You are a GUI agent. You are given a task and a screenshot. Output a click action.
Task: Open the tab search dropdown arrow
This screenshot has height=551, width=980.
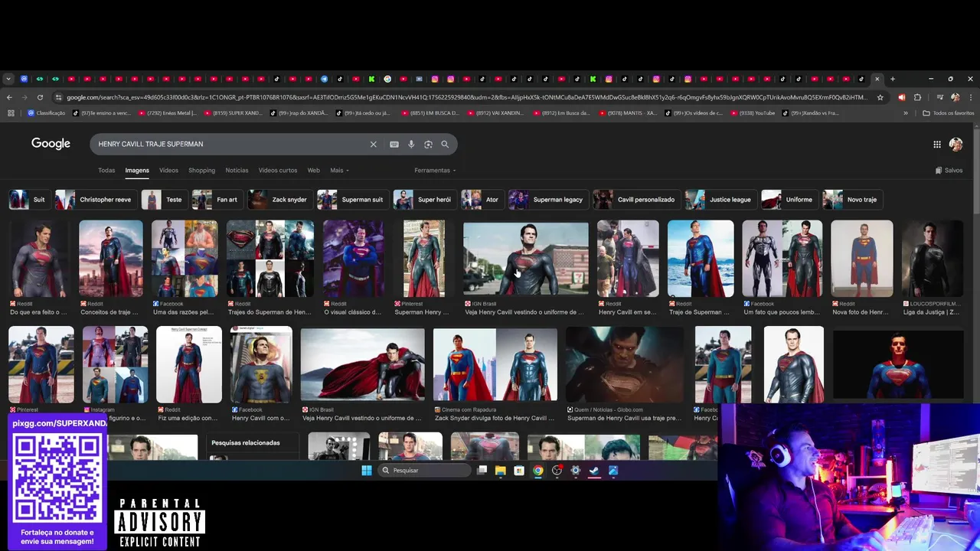point(8,79)
